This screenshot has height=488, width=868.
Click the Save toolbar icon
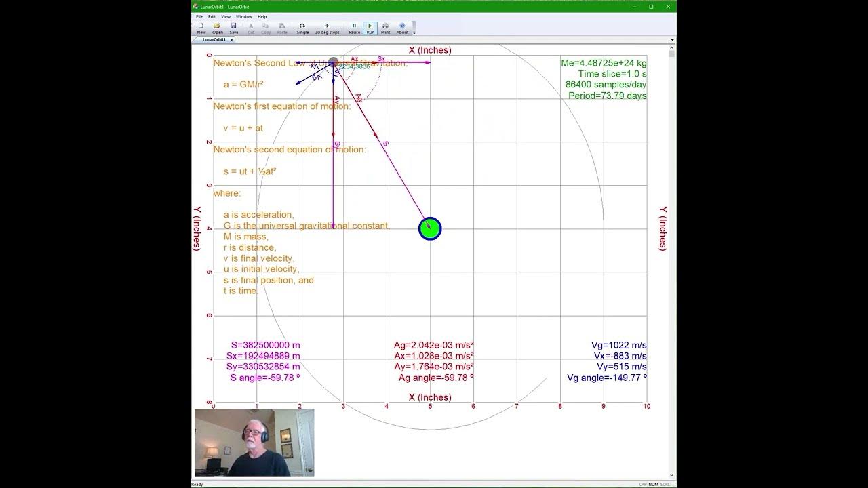pyautogui.click(x=233, y=28)
